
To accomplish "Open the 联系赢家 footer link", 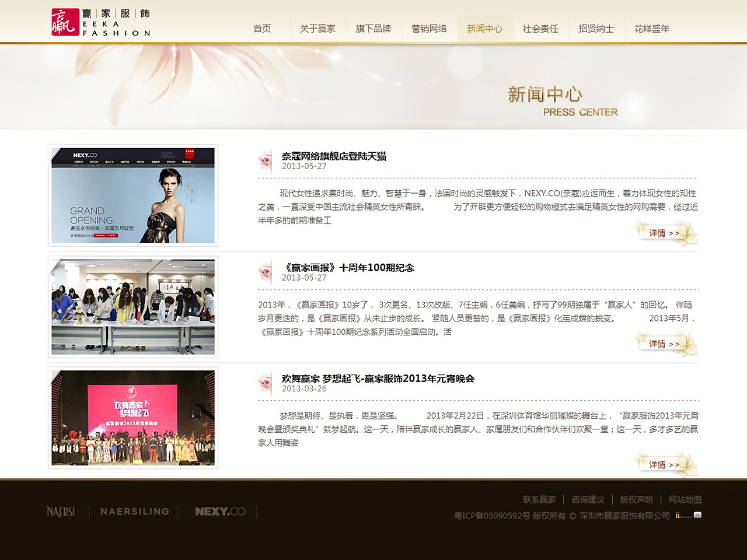I will [539, 500].
